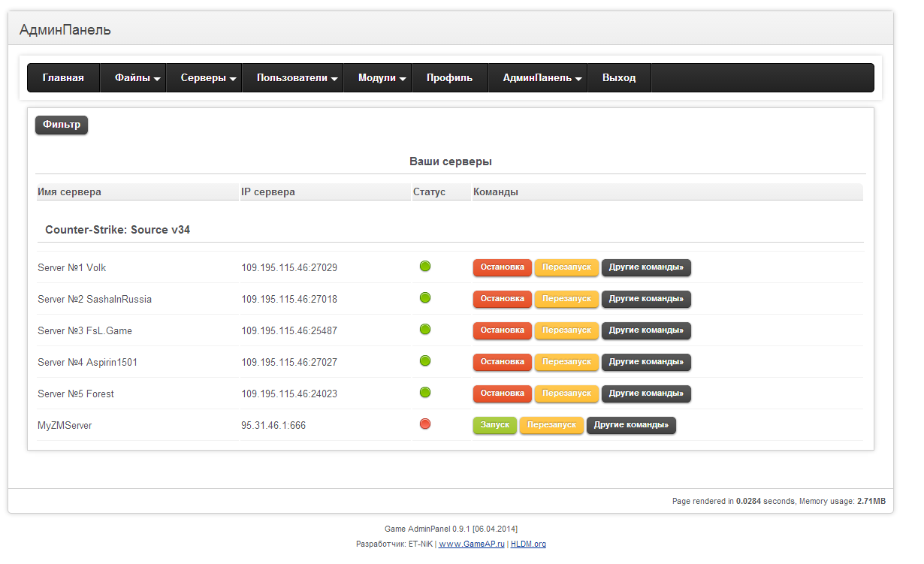
Task: Click status indicator for Server №3 FsL.Game
Action: 425,329
